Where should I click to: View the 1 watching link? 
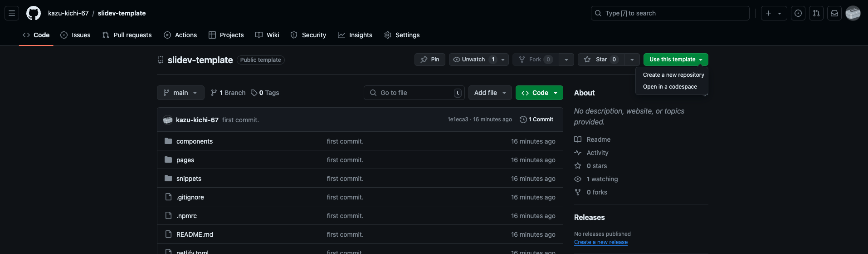coord(596,179)
